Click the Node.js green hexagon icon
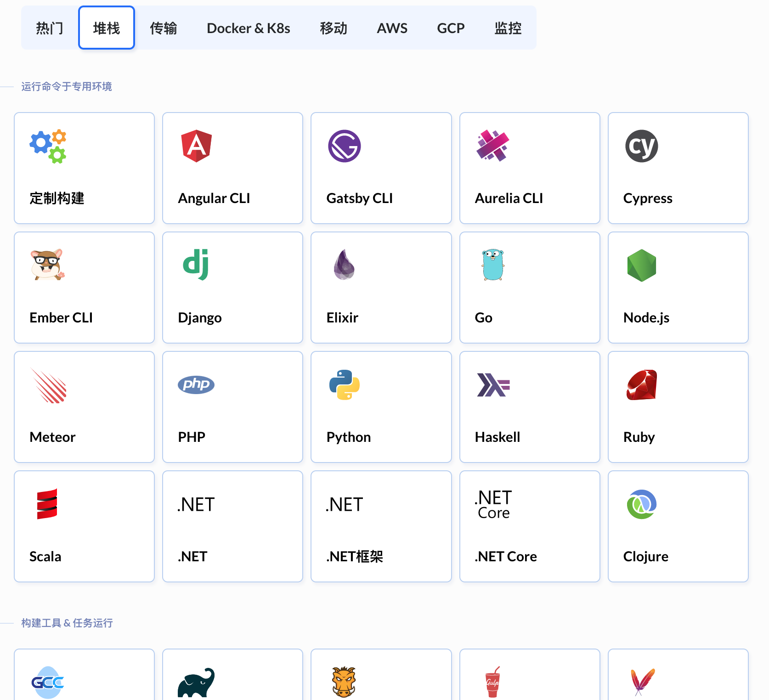The height and width of the screenshot is (700, 769). [x=642, y=265]
